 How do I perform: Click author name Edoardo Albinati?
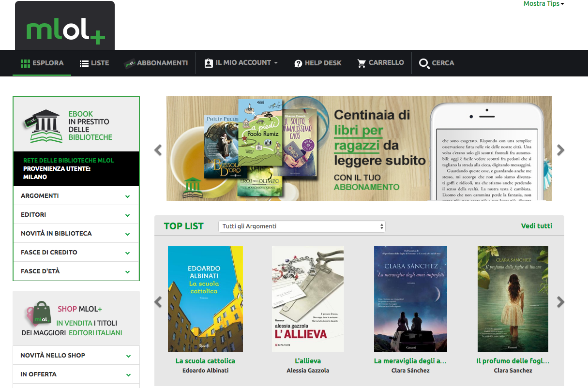[205, 371]
